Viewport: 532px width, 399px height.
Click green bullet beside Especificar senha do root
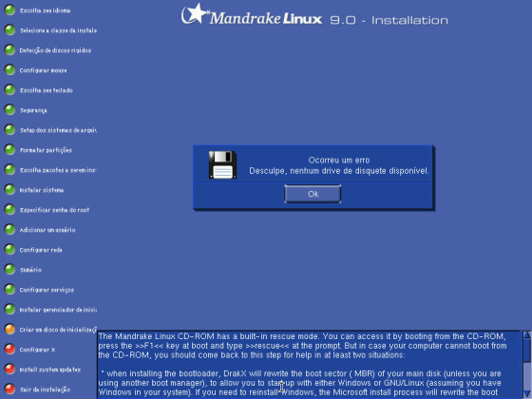click(x=9, y=210)
